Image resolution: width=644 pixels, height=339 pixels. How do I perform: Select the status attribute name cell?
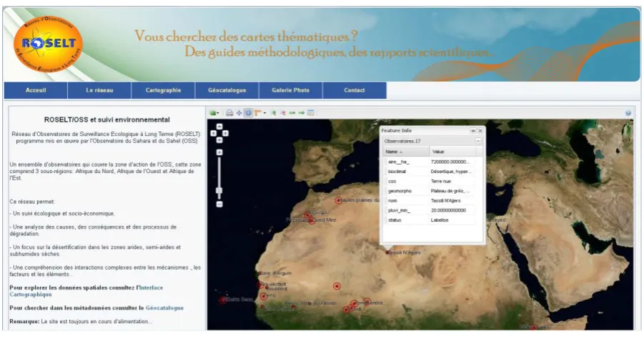pos(395,220)
